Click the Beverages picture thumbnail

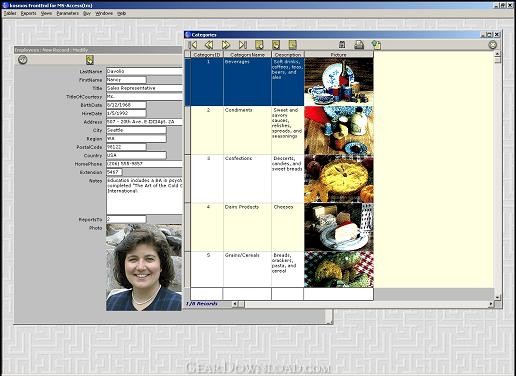(x=339, y=82)
